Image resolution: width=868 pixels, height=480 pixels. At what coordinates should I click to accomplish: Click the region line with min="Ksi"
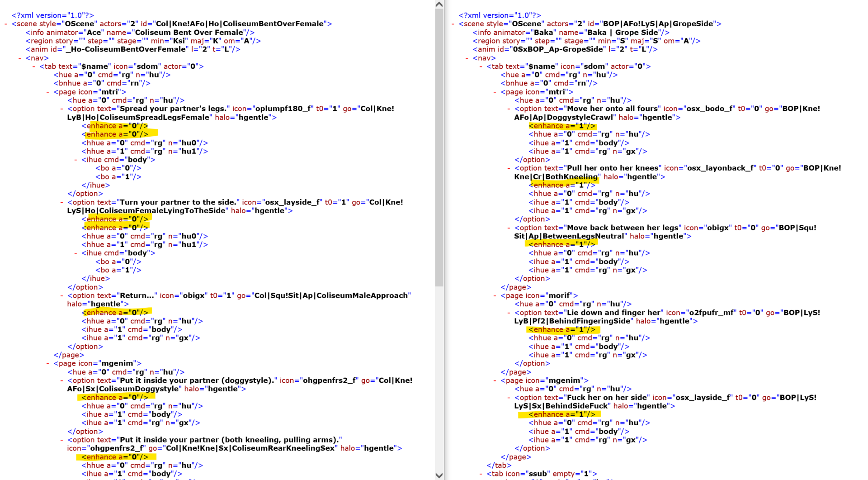click(x=143, y=41)
